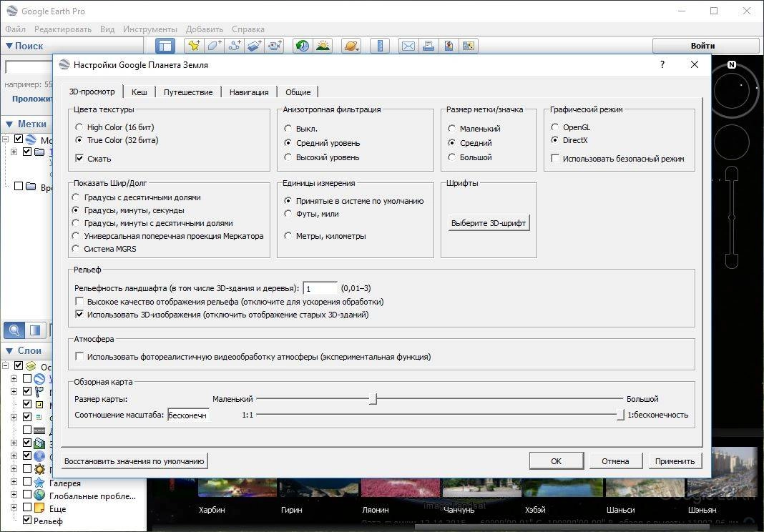Switch to the Навигация tab
This screenshot has height=532, width=764.
pos(249,92)
